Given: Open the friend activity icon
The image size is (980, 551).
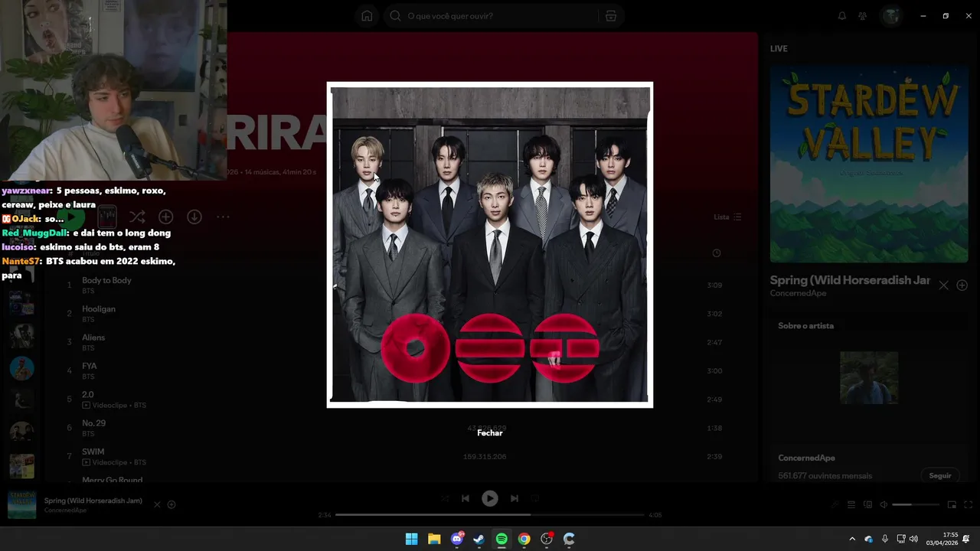Looking at the screenshot, I should tap(863, 16).
